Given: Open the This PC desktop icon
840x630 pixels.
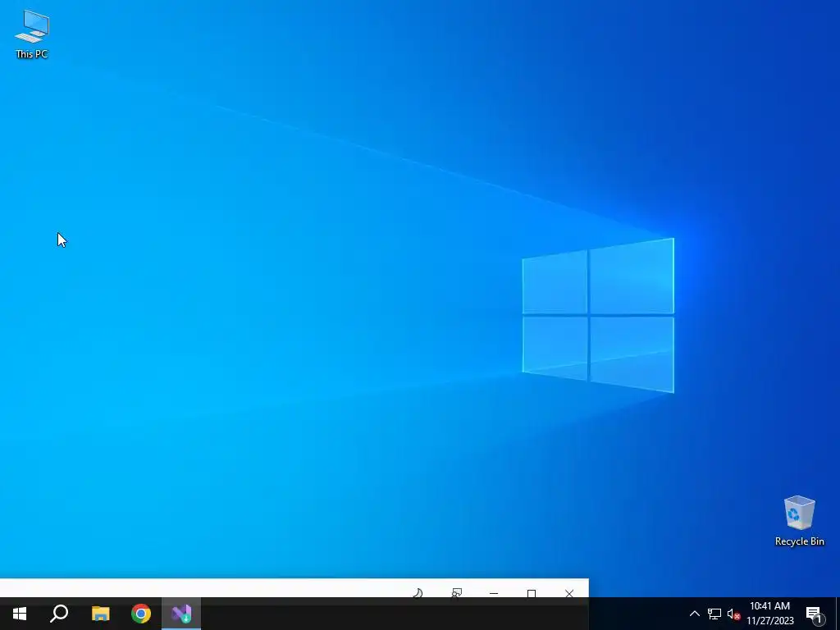Looking at the screenshot, I should [x=32, y=34].
